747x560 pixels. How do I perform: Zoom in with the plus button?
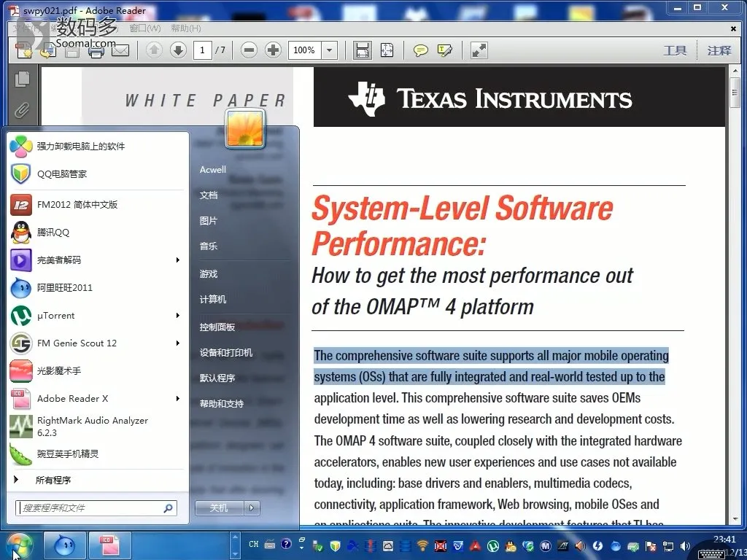[273, 50]
